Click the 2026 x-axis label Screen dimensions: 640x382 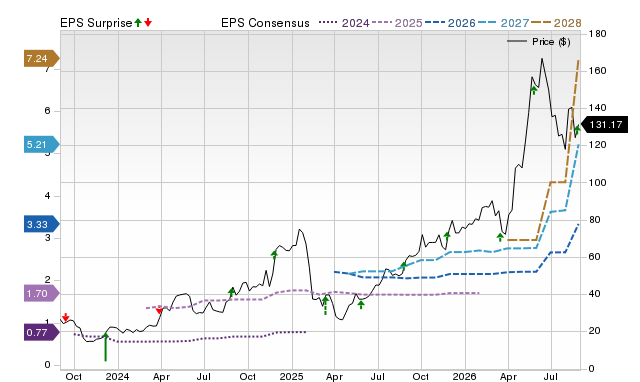tap(464, 376)
